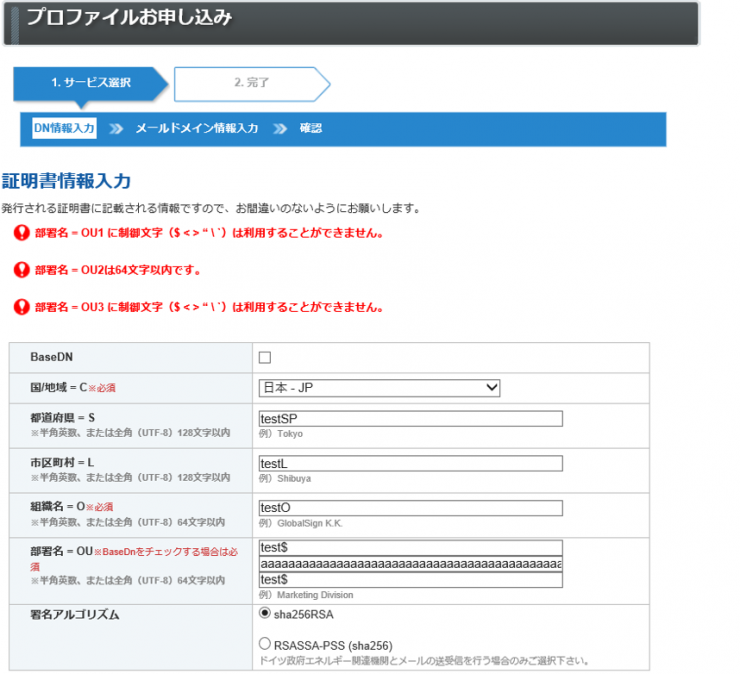Viewport: 740px width, 674px height.
Task: Click the プロファイルお申し込み page title
Action: [129, 17]
